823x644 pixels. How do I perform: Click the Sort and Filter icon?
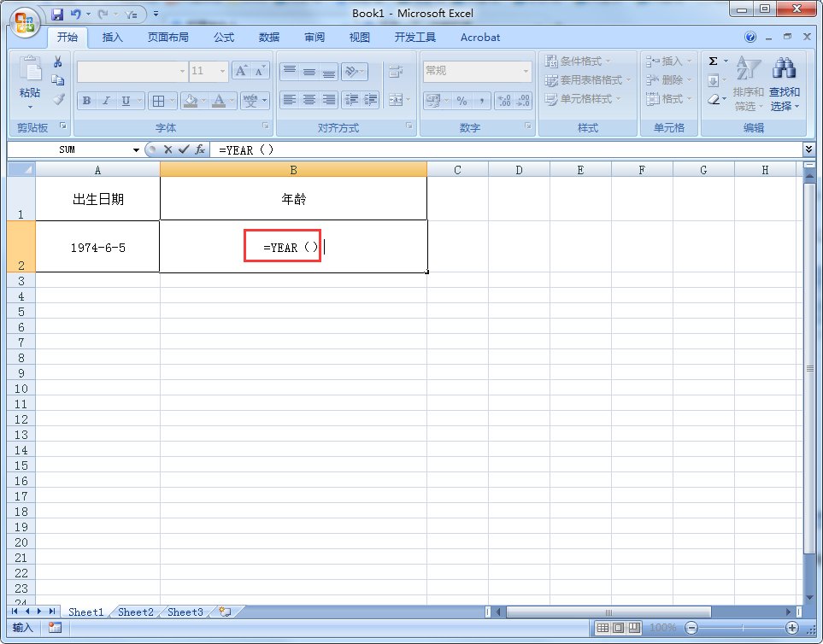748,70
